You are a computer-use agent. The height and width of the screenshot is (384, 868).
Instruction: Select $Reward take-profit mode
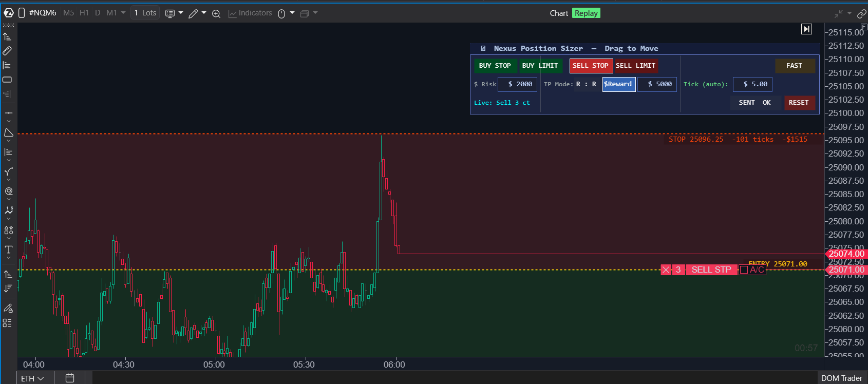(618, 84)
